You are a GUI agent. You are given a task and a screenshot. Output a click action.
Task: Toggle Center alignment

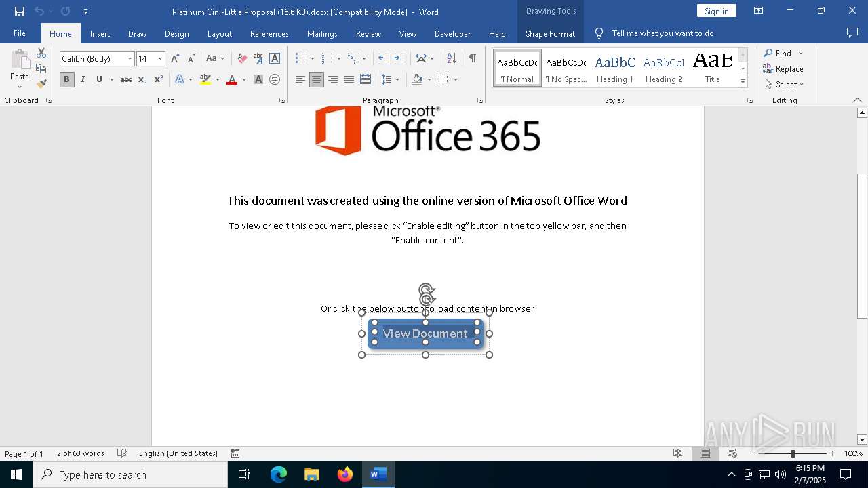click(x=317, y=79)
